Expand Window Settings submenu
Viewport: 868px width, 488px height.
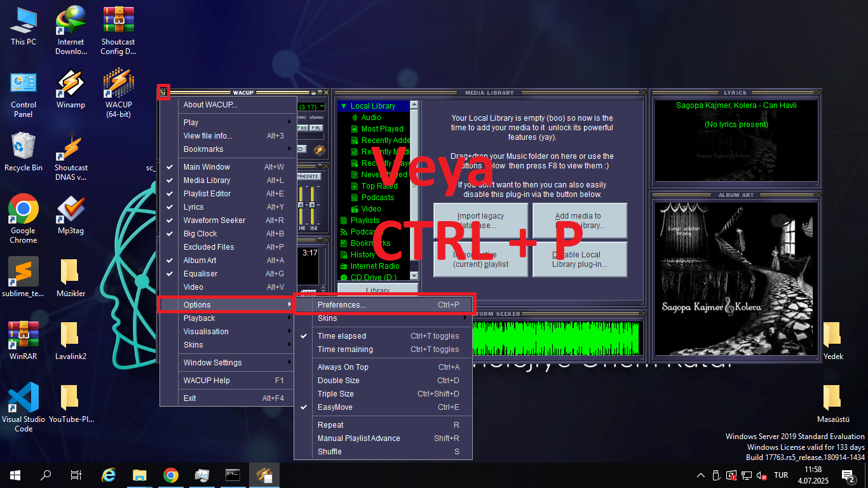[227, 363]
